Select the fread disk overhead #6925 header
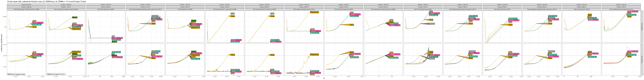This screenshot has width=644, height=80. pos(383,9)
